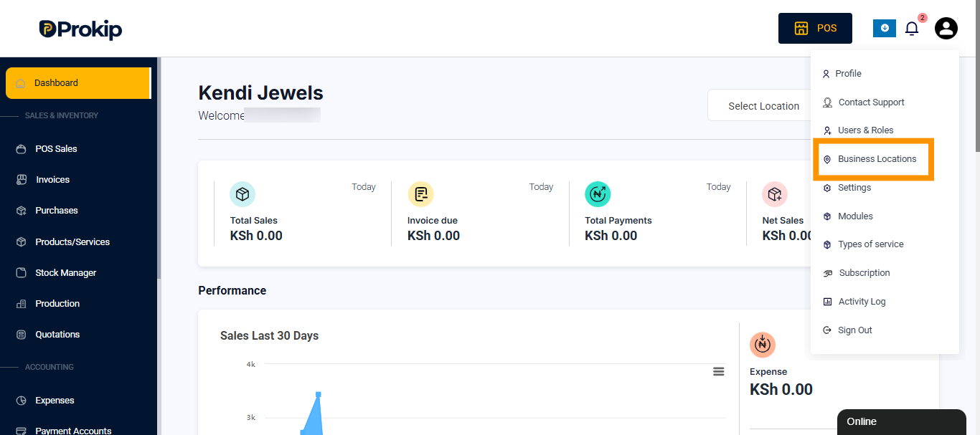Screen dimensions: 980x435
Task: Click the Invoice due document icon
Action: tap(420, 194)
